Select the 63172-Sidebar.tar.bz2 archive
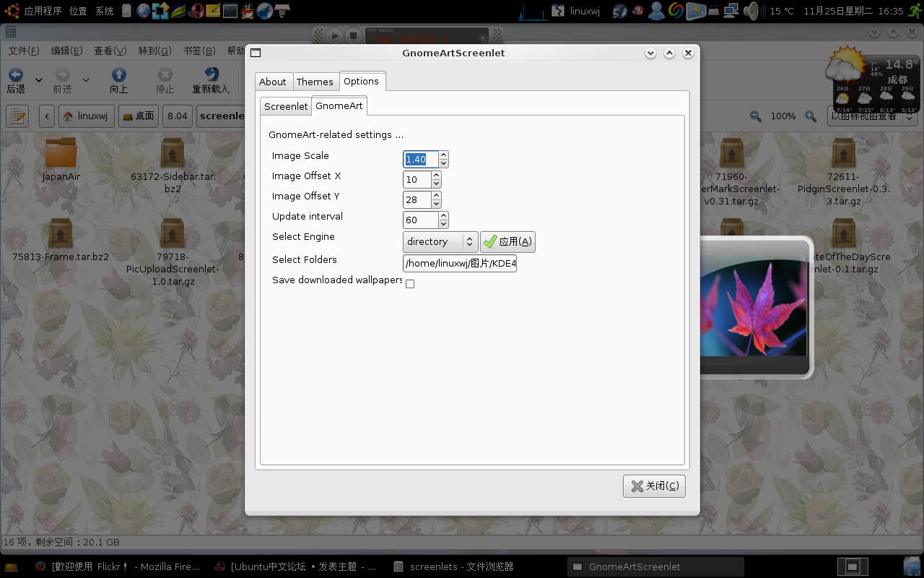The width and height of the screenshot is (924, 578). [x=173, y=152]
